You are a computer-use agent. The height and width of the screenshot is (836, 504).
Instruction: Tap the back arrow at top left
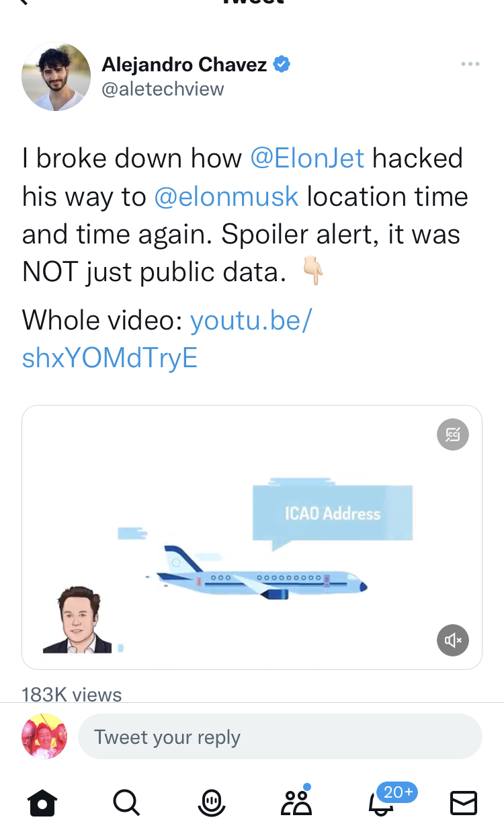coord(24,3)
